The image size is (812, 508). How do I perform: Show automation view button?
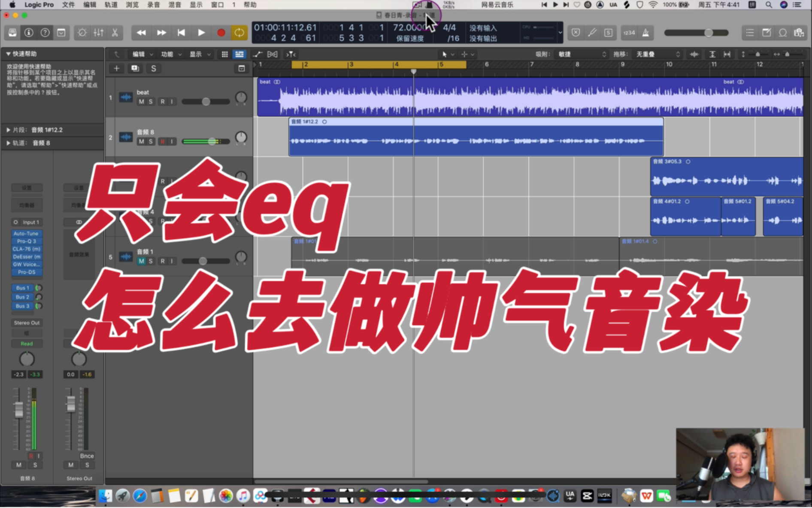pos(257,54)
